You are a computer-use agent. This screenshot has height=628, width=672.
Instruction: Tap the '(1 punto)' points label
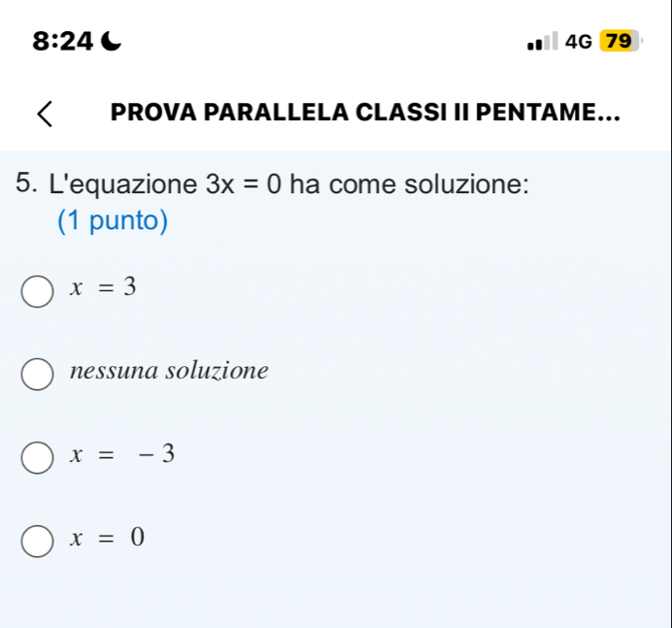[x=113, y=221]
